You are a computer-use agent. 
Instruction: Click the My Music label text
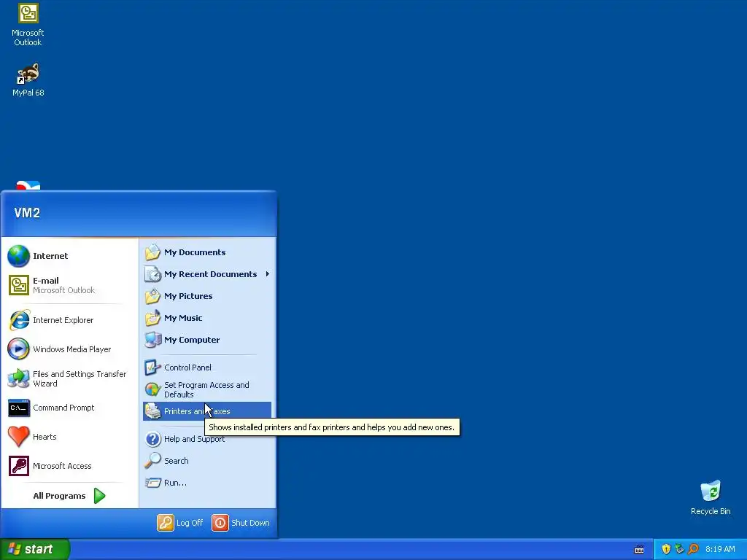(183, 318)
